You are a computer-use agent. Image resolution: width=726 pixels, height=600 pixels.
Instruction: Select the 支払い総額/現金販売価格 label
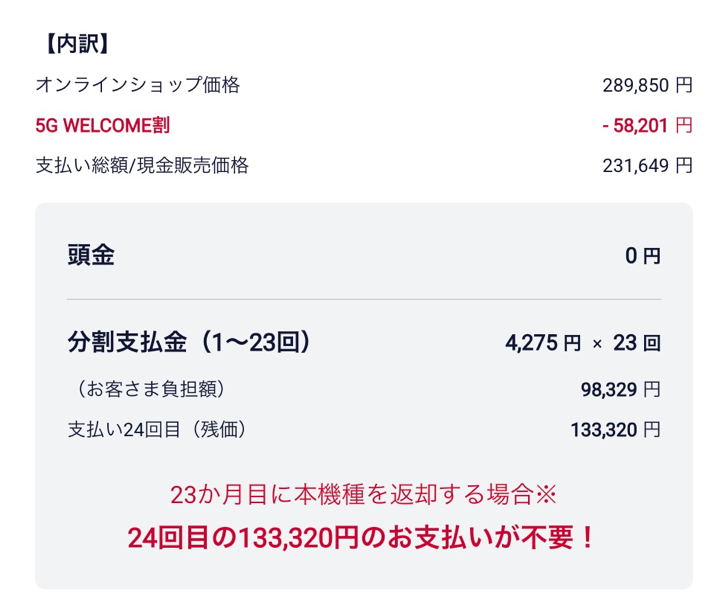(x=141, y=165)
